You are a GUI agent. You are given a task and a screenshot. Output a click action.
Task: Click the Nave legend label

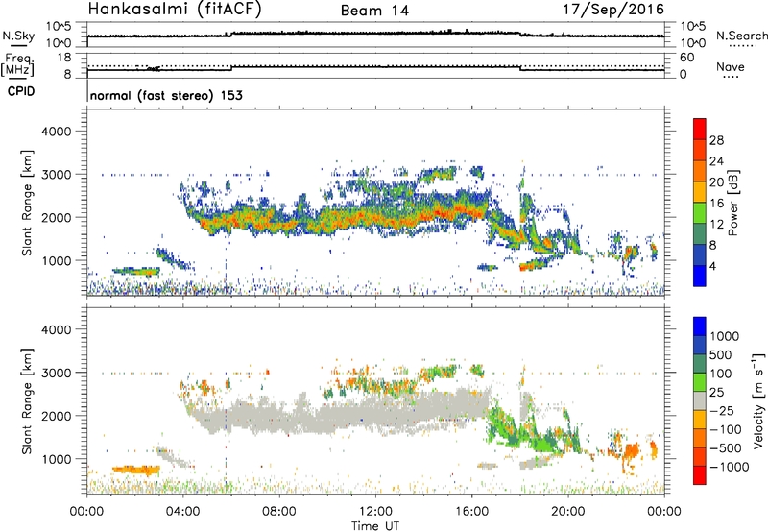coord(731,66)
